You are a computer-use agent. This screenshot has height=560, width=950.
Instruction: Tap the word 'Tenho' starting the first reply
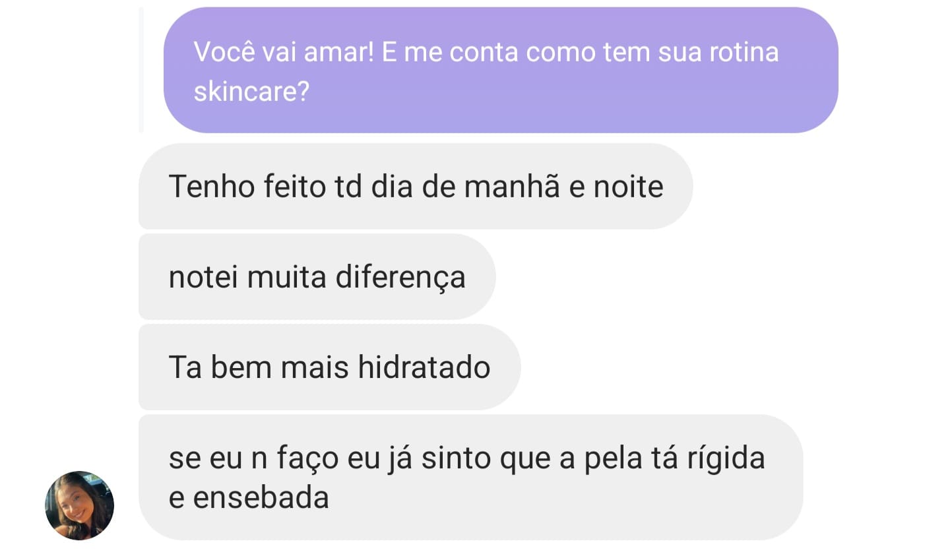212,186
